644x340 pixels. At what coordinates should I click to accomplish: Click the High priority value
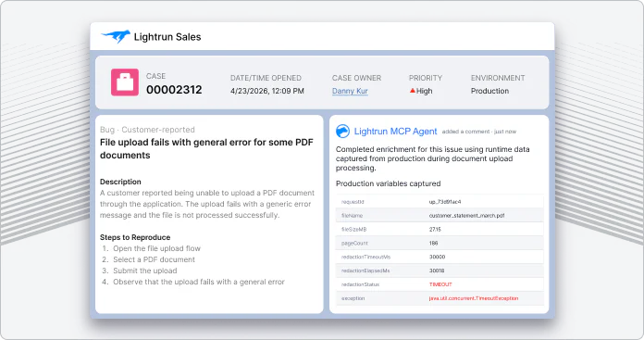coord(425,91)
